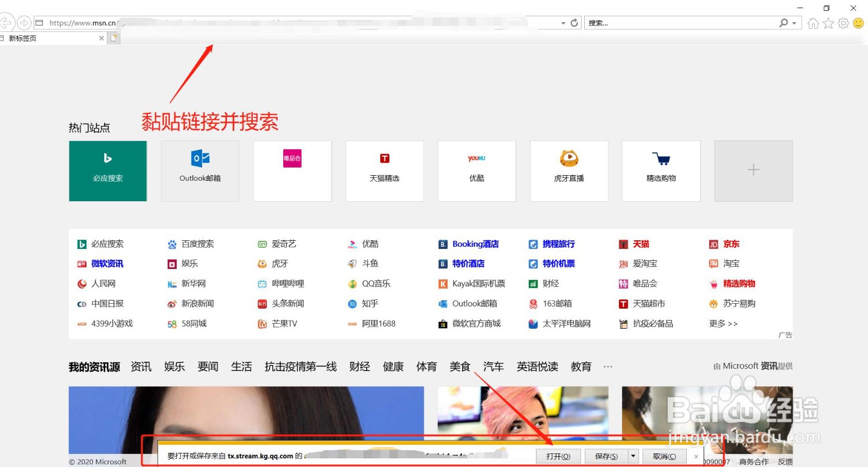The image size is (868, 467).
Task: Open the 优酷 Youku tile
Action: (x=477, y=171)
